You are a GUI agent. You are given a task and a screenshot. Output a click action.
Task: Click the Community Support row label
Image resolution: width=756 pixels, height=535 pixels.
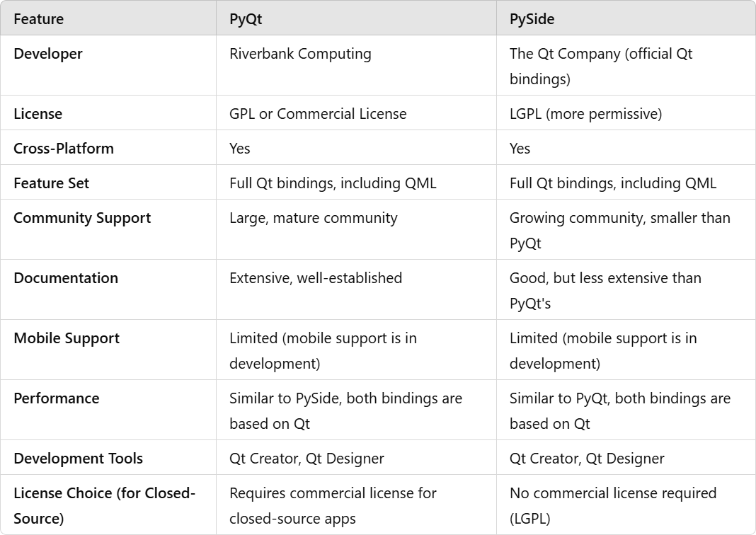tap(82, 218)
